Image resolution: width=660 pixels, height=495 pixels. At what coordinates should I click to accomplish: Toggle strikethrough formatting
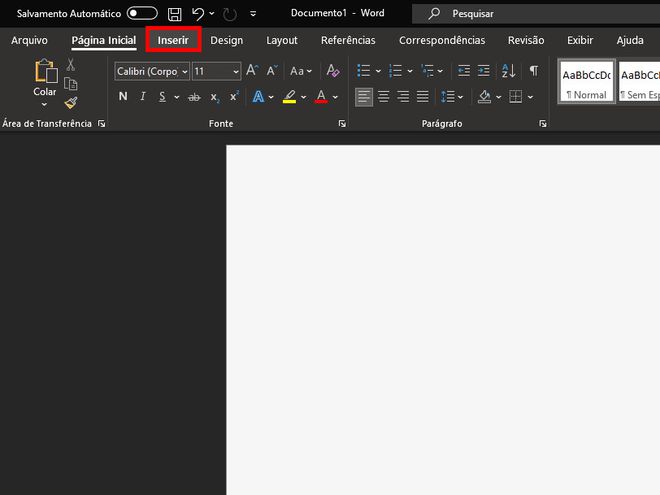coord(194,97)
